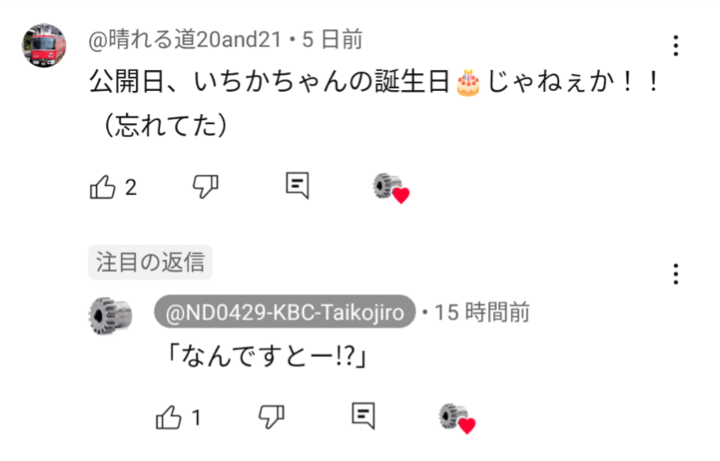
Task: Click creator heart on the top comment
Action: (391, 188)
